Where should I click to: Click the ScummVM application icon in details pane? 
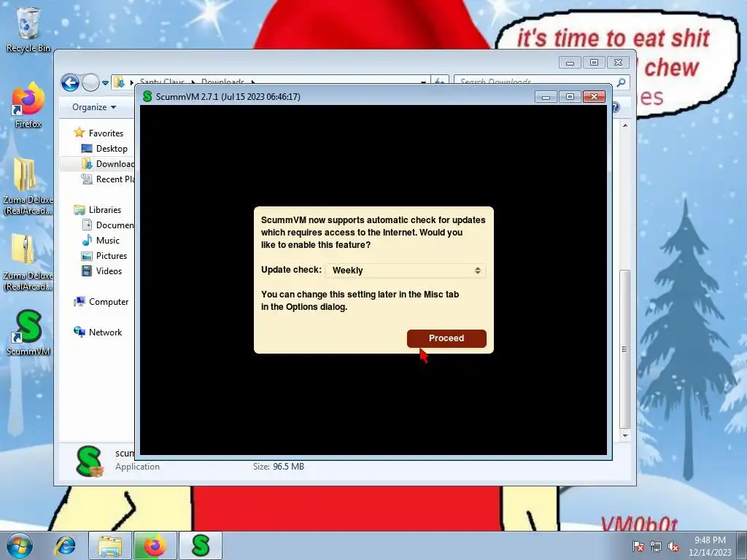tap(89, 461)
